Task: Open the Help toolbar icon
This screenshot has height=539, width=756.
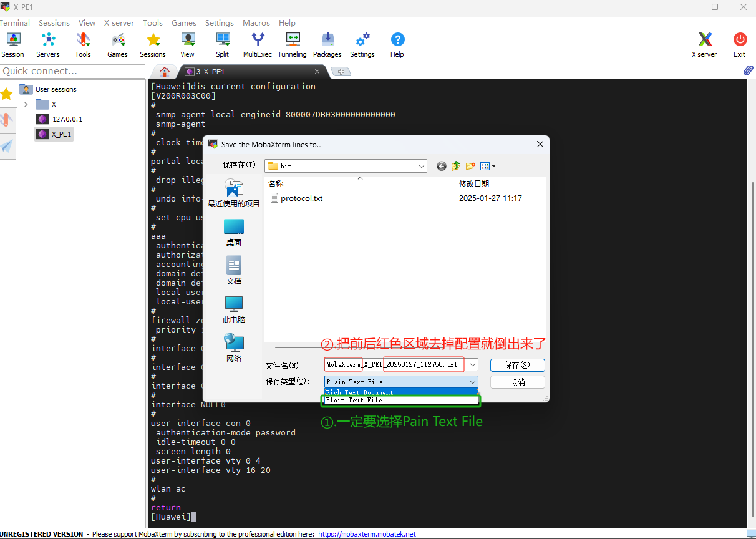Action: [x=397, y=46]
